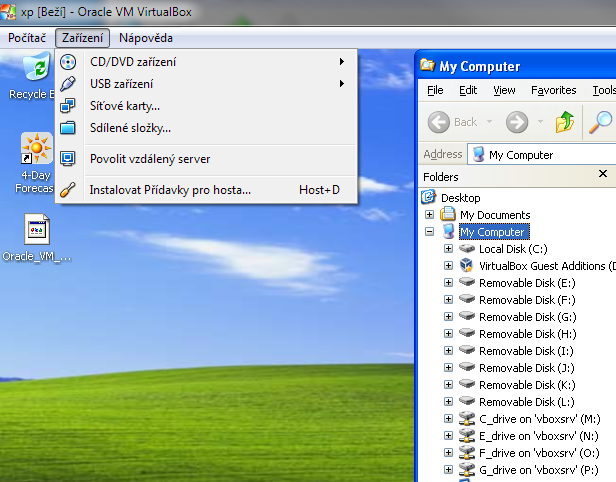Select Removable Disk (F:)
This screenshot has height=482, width=616.
527,300
